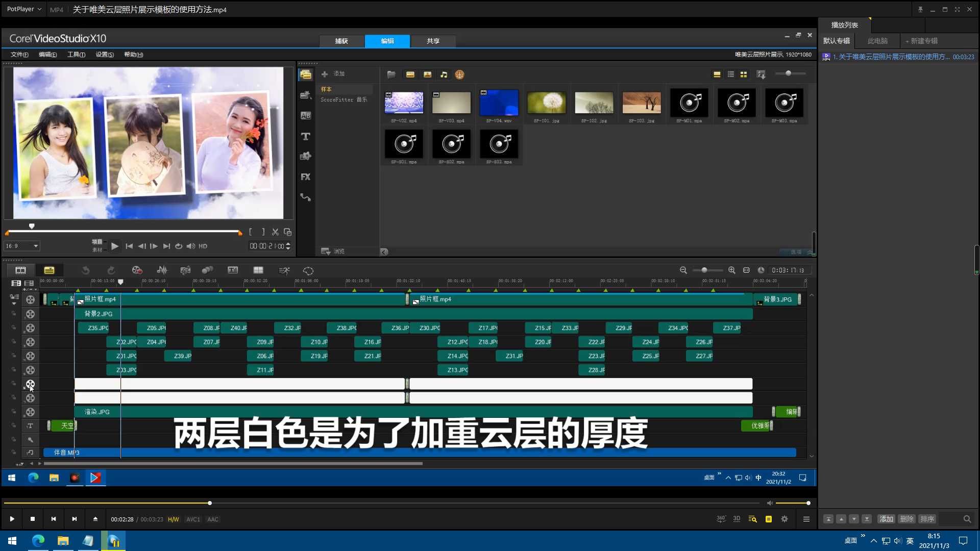The width and height of the screenshot is (980, 551).
Task: Click the import media files folder icon
Action: tap(391, 74)
